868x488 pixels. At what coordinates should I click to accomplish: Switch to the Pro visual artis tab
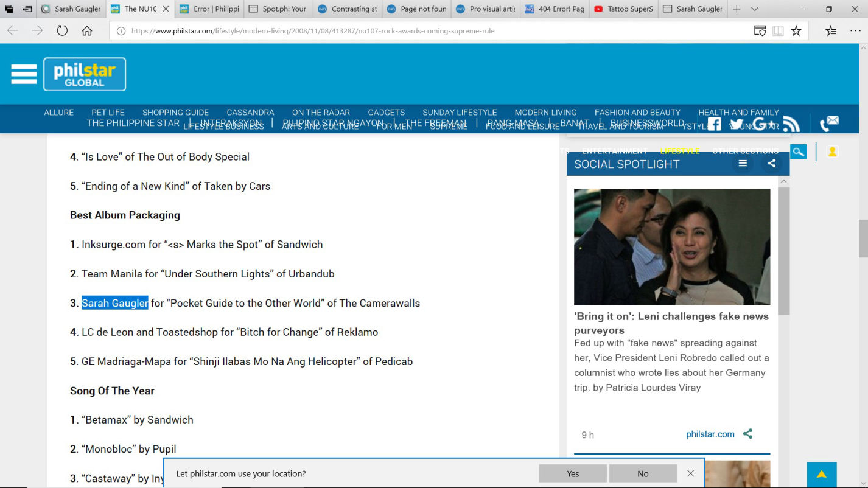pyautogui.click(x=486, y=9)
